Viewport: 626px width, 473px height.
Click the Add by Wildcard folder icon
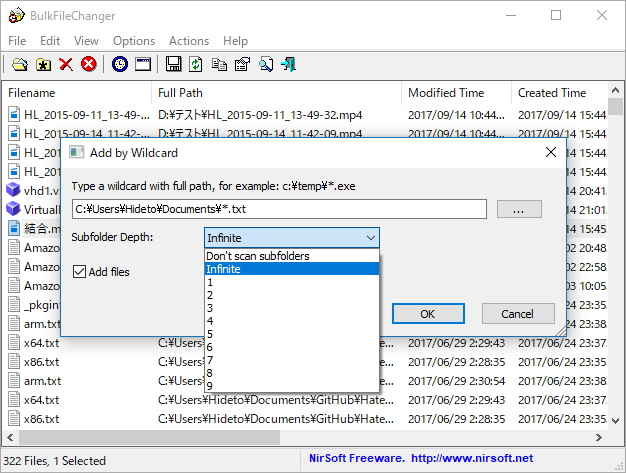(43, 64)
